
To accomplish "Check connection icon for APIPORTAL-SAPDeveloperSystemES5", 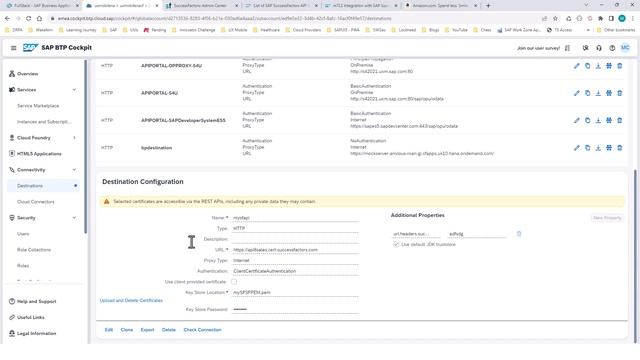I will (x=609, y=120).
